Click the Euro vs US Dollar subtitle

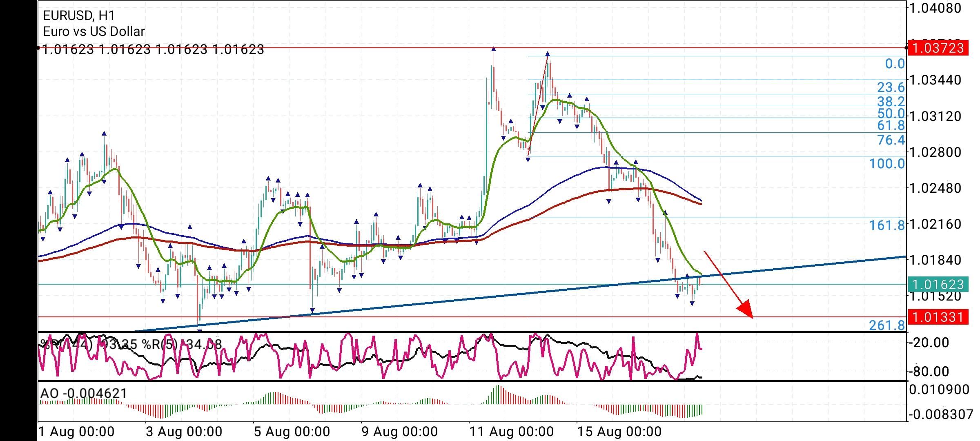(x=94, y=31)
